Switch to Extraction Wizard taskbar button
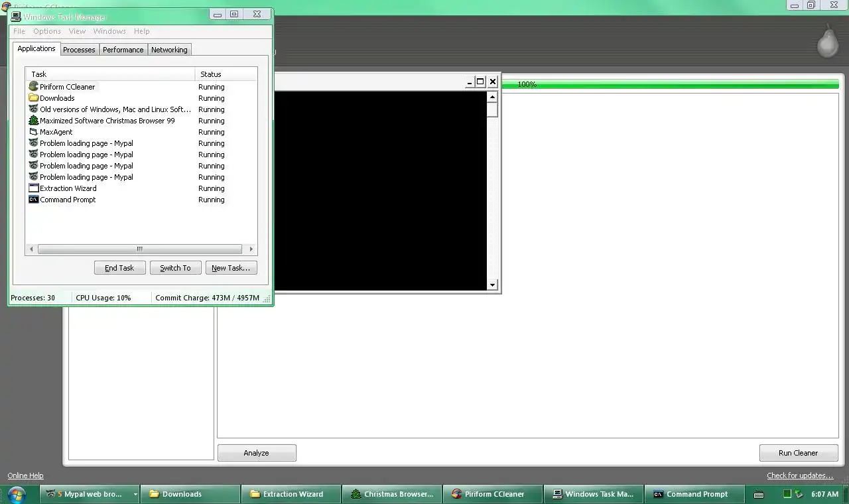Viewport: 849px width, 504px height. pyautogui.click(x=292, y=494)
